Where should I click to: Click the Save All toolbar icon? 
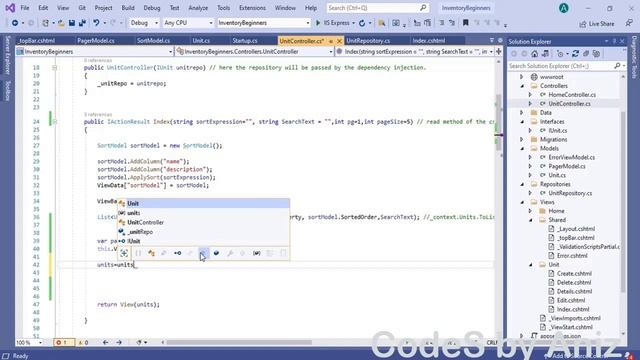[82, 23]
